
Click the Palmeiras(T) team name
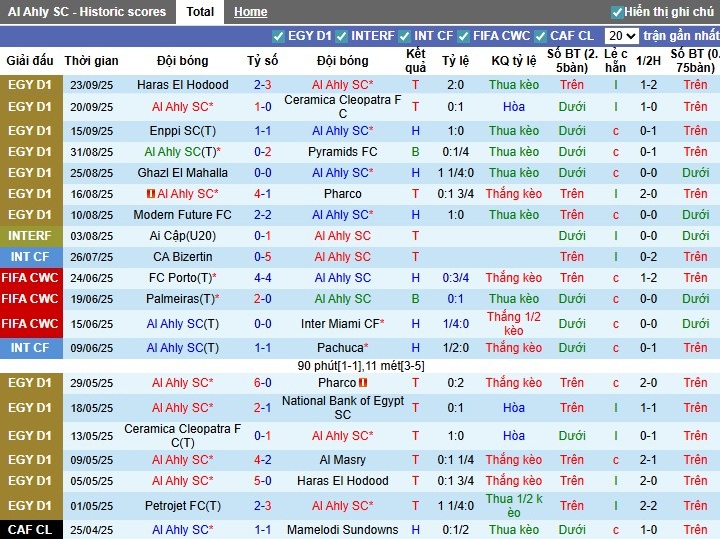(x=182, y=299)
